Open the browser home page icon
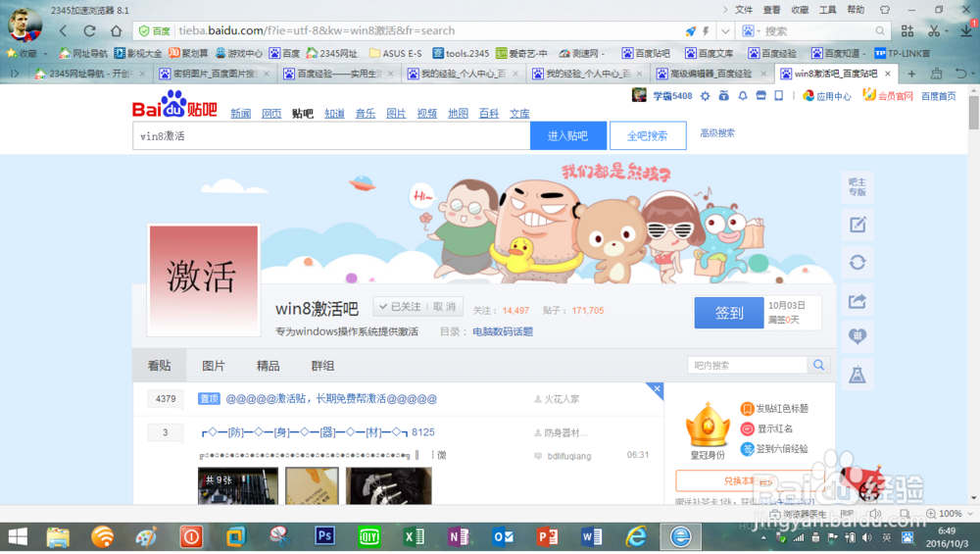980x554 pixels. 117,30
